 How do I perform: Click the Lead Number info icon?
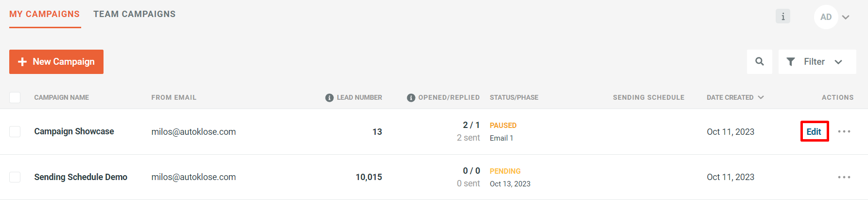click(329, 98)
